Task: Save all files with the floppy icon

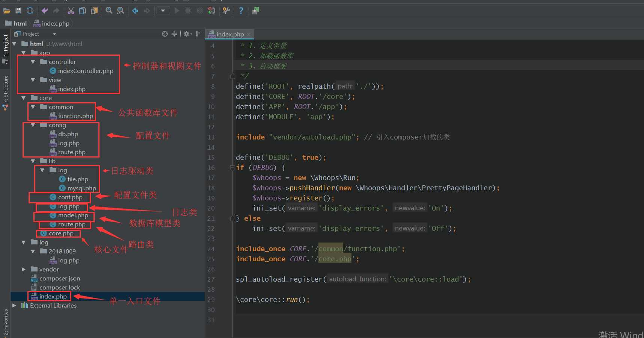Action: coord(18,11)
